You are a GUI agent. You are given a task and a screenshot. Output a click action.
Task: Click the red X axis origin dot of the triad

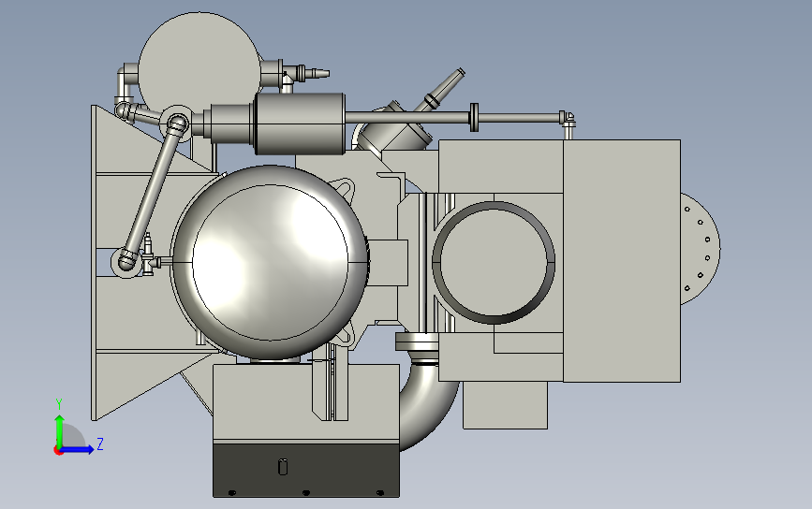point(58,451)
